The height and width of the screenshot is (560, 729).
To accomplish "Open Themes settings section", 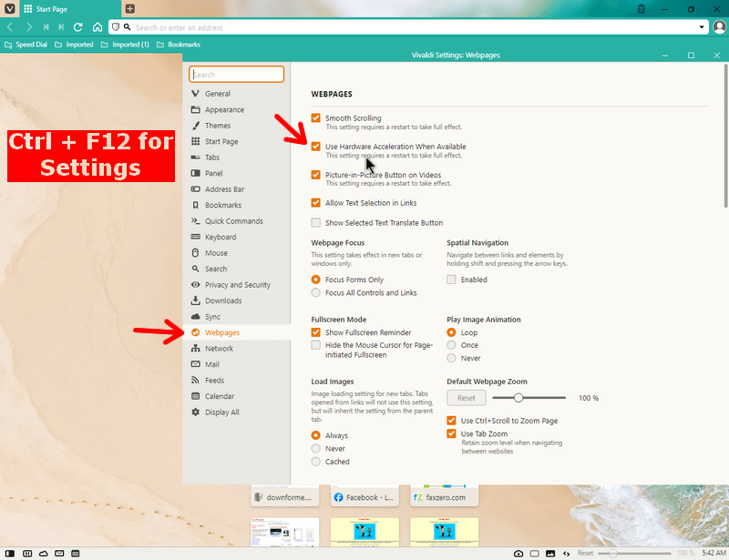I will [x=237, y=126].
